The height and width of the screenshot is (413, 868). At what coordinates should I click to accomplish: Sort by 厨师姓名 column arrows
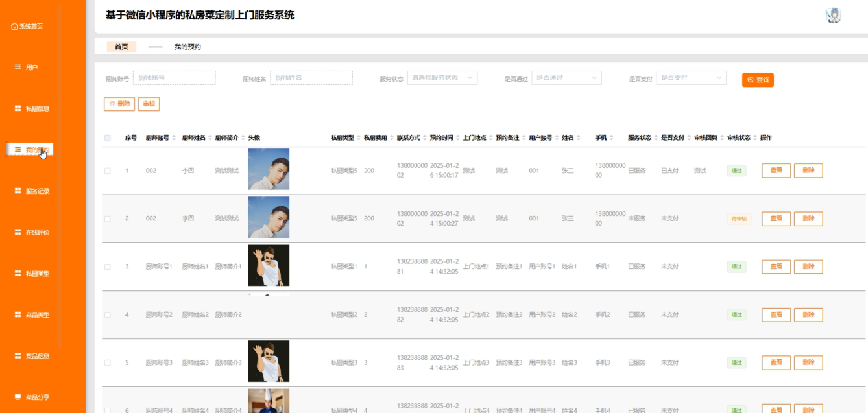point(210,137)
